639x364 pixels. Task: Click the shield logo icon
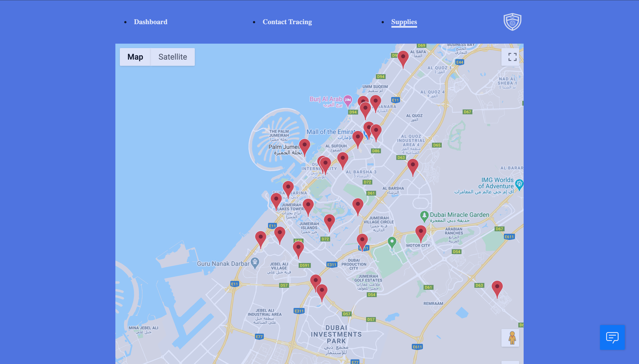[x=512, y=22]
